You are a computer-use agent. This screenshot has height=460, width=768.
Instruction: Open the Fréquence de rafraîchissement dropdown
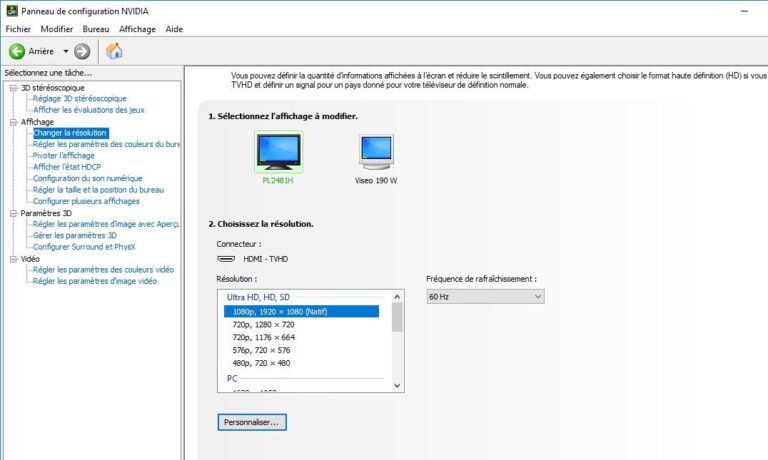point(485,296)
